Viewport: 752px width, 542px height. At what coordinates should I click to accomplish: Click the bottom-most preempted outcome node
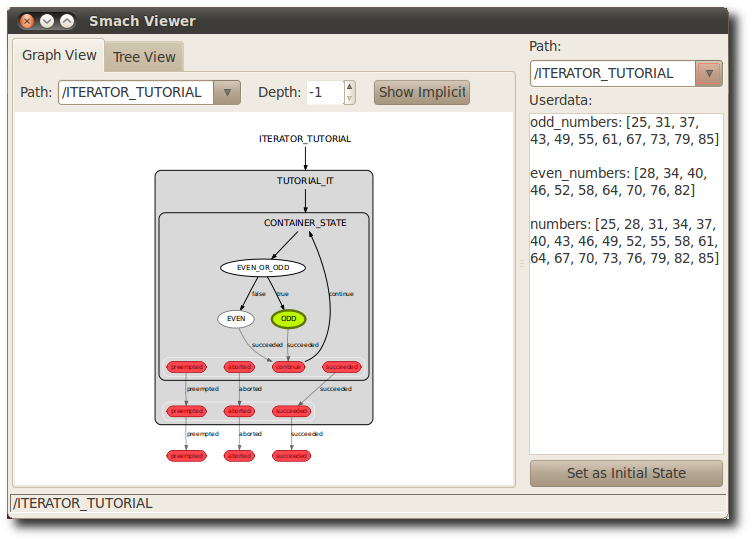pos(186,456)
